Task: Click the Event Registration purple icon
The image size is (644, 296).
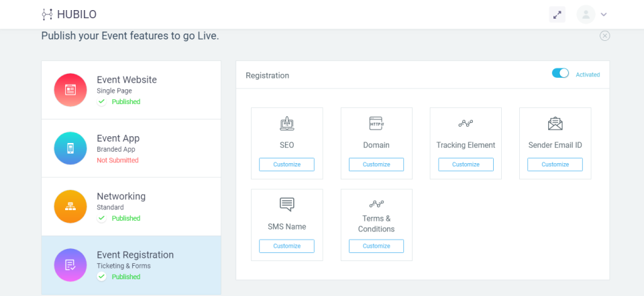Action: click(70, 265)
